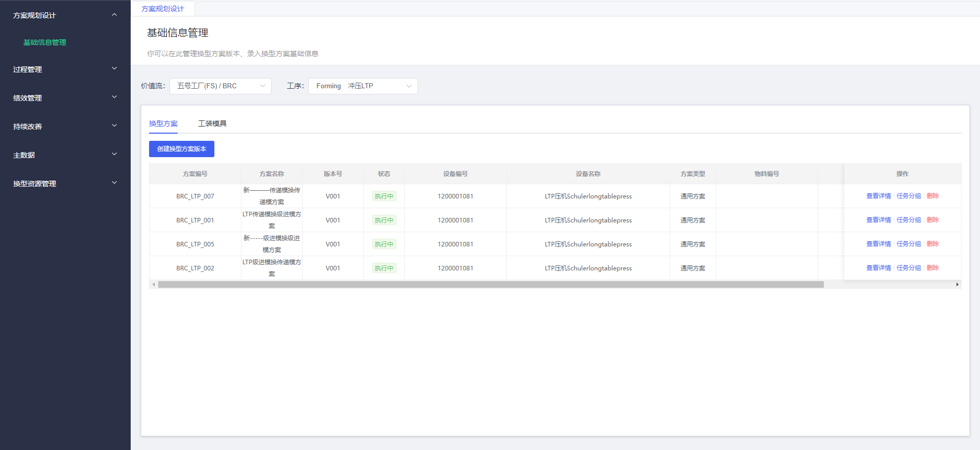Screen dimensions: 980x450
Task: Expand the 换型资源管理 sidebar menu
Action: coord(65,184)
